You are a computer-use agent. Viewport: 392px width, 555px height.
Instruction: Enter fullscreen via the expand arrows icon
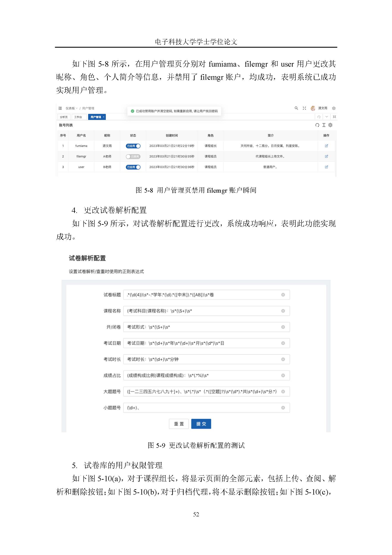click(304, 108)
